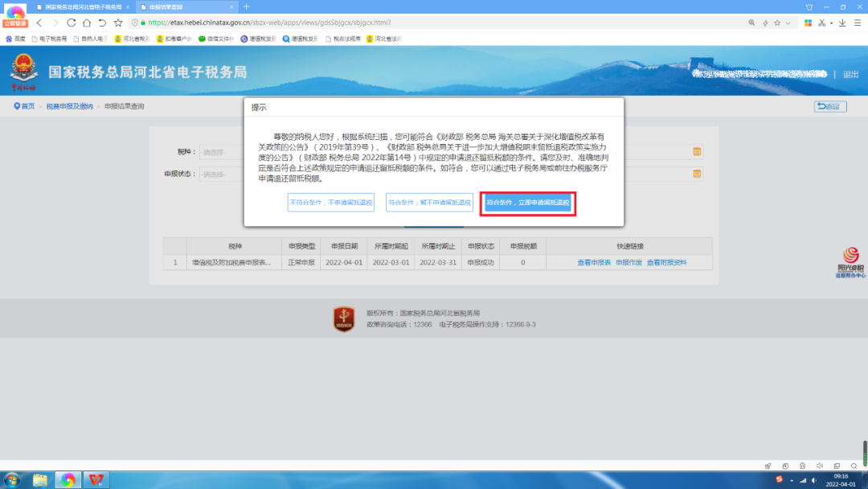Open the WPS taskbar icon
This screenshot has height=489, width=868.
[x=96, y=479]
